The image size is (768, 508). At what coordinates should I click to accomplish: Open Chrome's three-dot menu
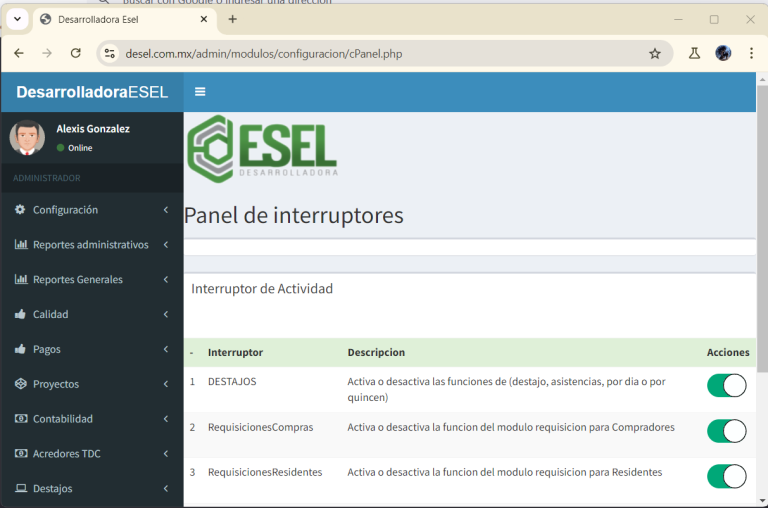[751, 54]
